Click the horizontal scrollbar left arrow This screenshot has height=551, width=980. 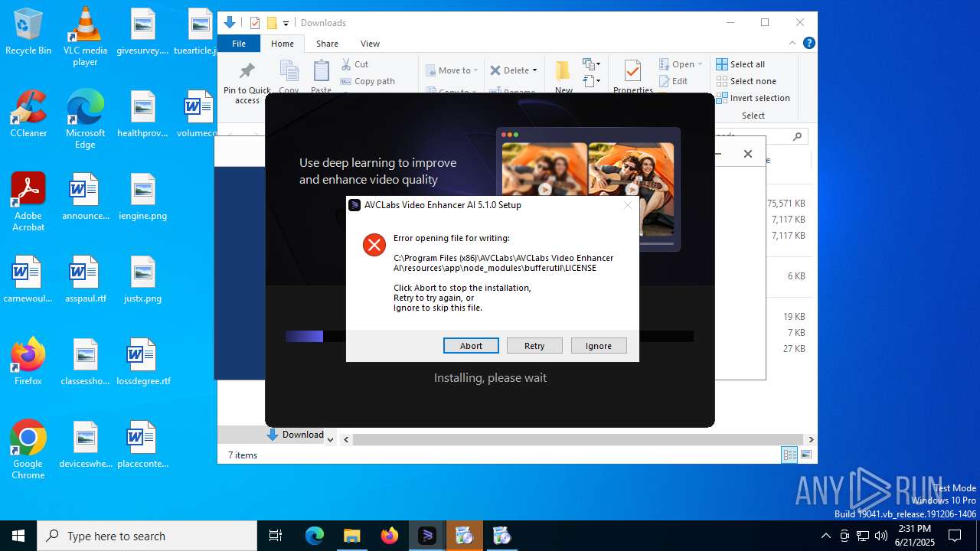(346, 439)
